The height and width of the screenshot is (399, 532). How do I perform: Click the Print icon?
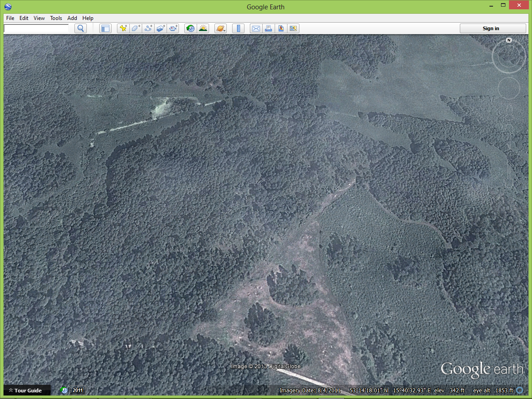coord(268,28)
